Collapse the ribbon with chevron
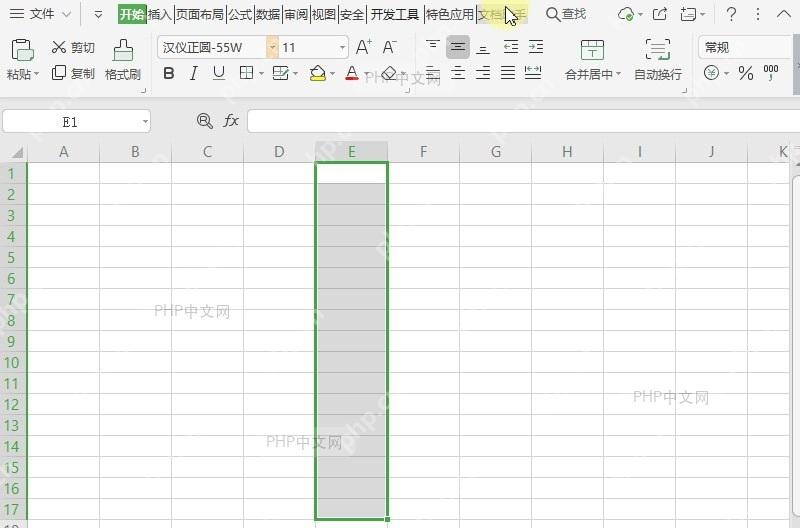 pyautogui.click(x=784, y=14)
